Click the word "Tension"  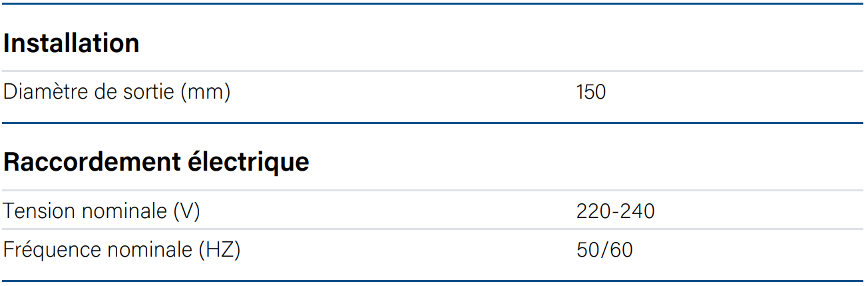click(x=39, y=211)
